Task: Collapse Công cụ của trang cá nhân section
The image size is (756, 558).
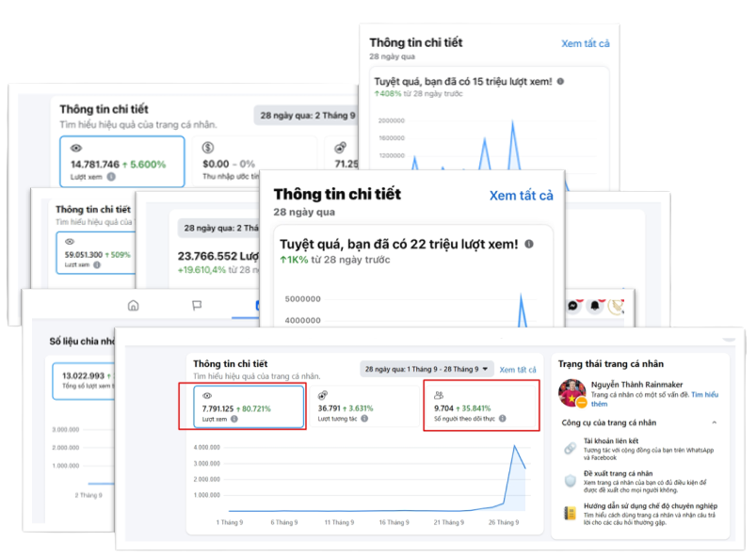Action: [714, 422]
